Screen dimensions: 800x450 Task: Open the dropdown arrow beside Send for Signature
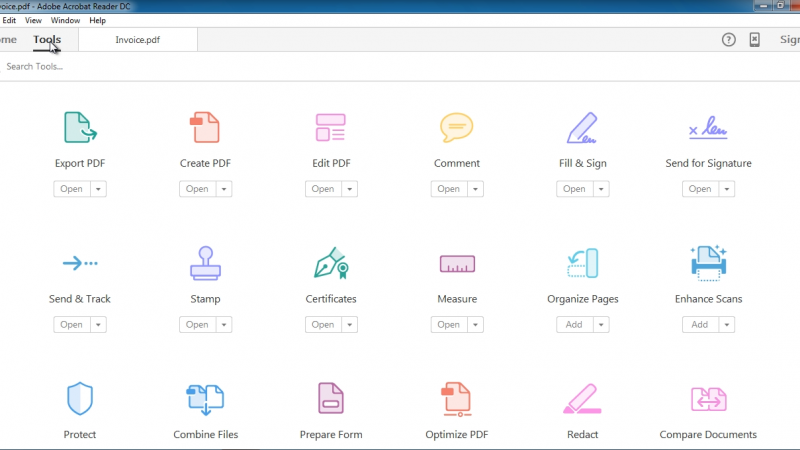pos(726,189)
